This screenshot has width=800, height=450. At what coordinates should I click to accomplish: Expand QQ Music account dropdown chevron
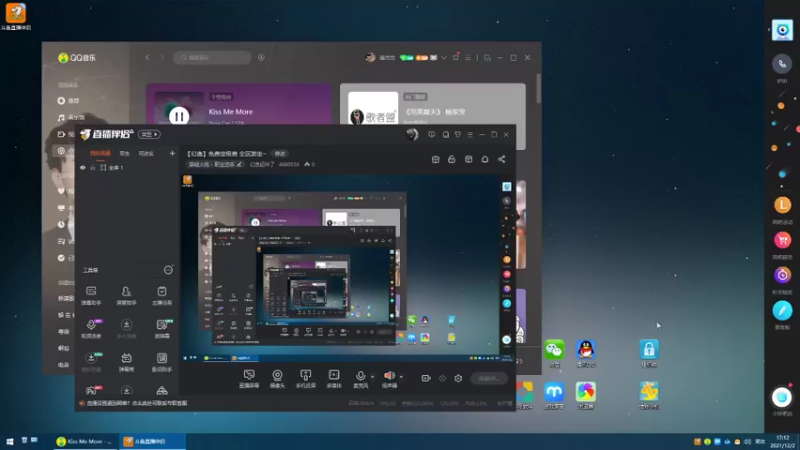[x=444, y=58]
